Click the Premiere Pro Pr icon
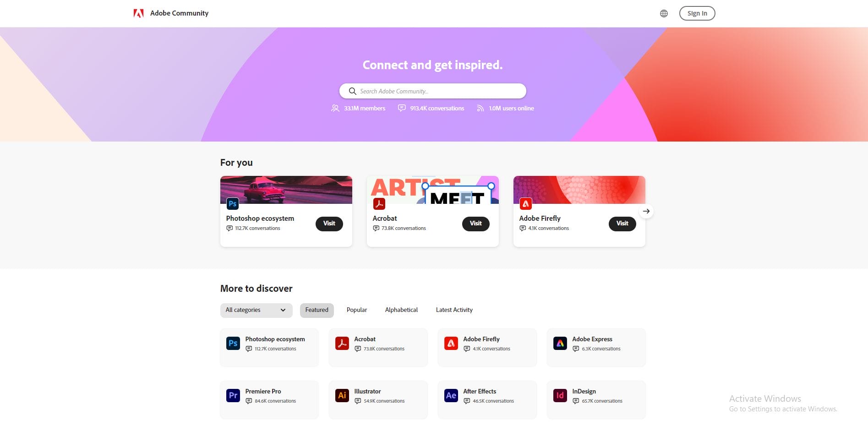 (233, 395)
